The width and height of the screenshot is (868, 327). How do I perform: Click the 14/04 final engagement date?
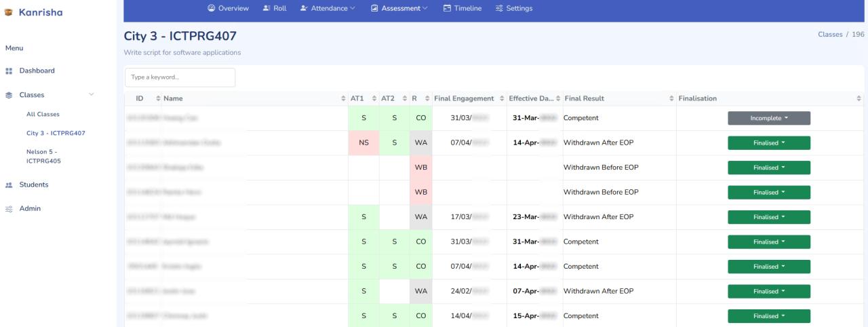469,316
